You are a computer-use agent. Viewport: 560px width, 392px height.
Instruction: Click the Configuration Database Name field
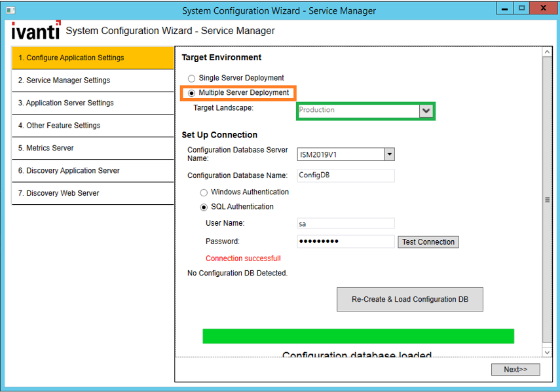click(345, 175)
